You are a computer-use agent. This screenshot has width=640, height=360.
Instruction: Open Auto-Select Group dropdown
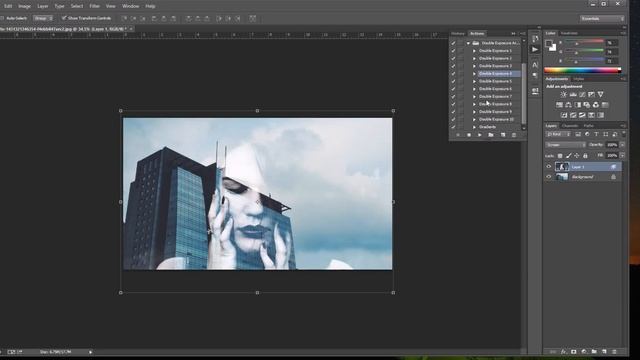pyautogui.click(x=43, y=18)
